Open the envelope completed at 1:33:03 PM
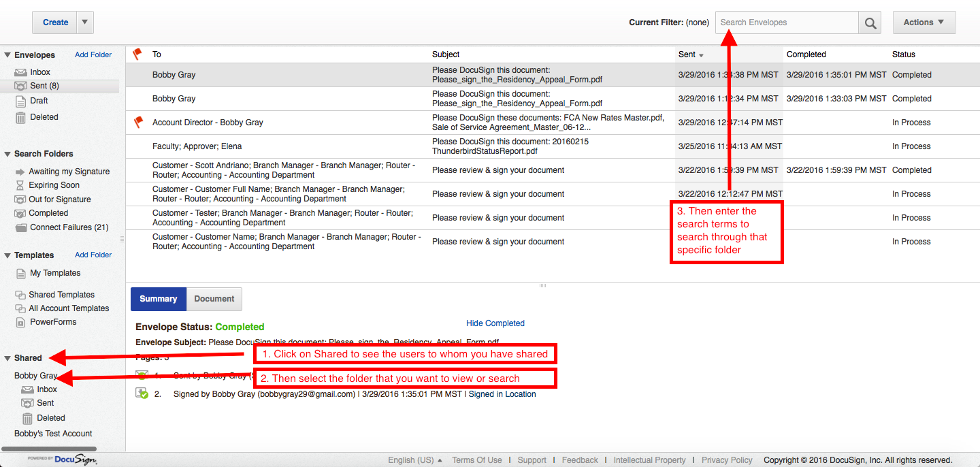The width and height of the screenshot is (980, 467). click(553, 99)
